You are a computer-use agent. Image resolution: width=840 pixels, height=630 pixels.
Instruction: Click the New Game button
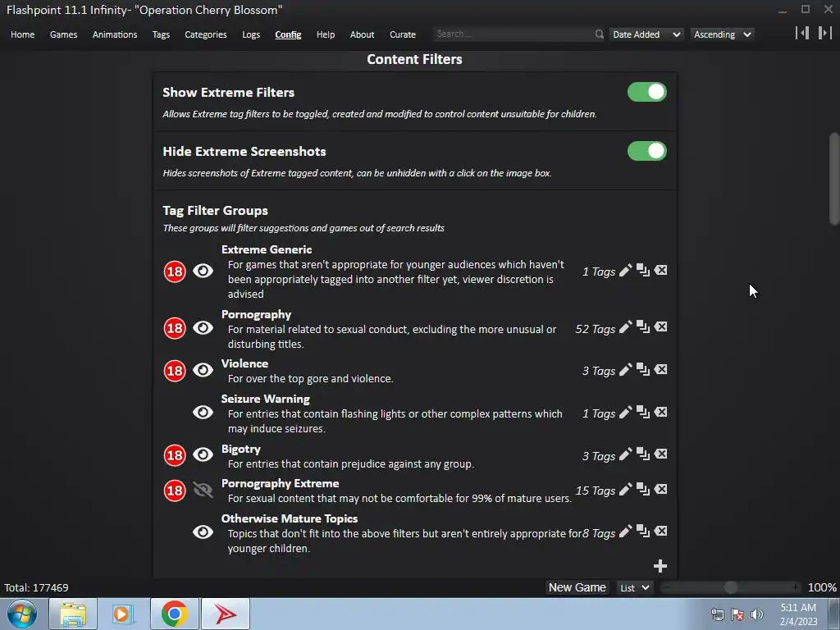(x=577, y=587)
